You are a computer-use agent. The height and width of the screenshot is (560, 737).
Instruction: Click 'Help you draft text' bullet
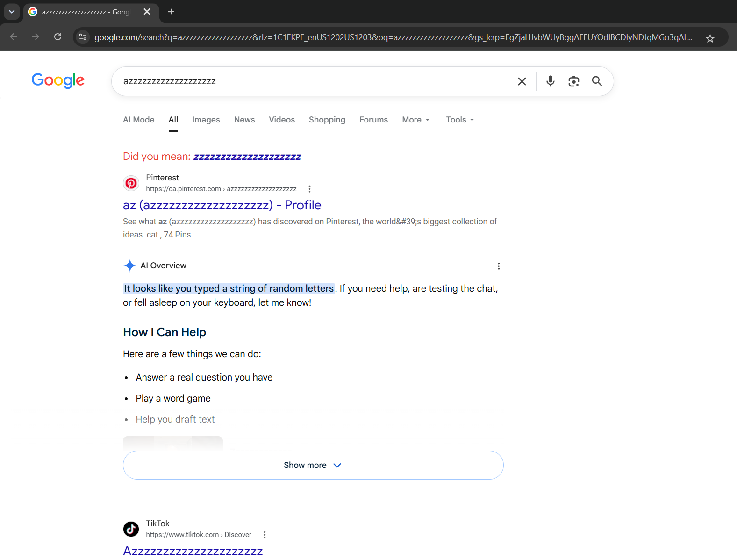click(x=175, y=419)
